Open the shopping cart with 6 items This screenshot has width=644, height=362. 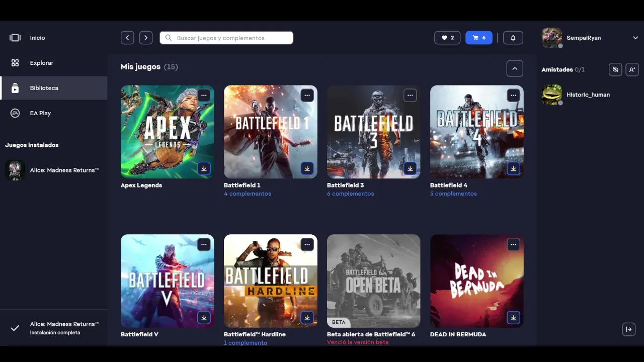[x=479, y=38]
